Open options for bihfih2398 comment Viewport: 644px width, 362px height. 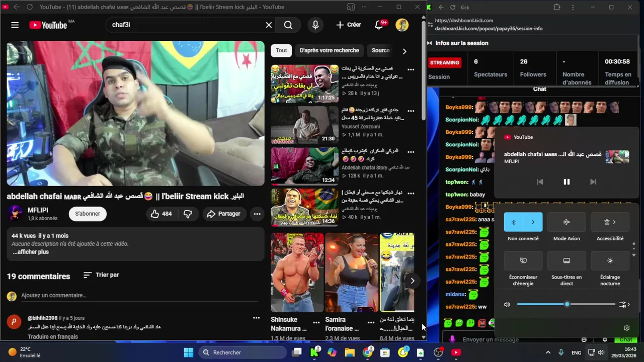(256, 318)
